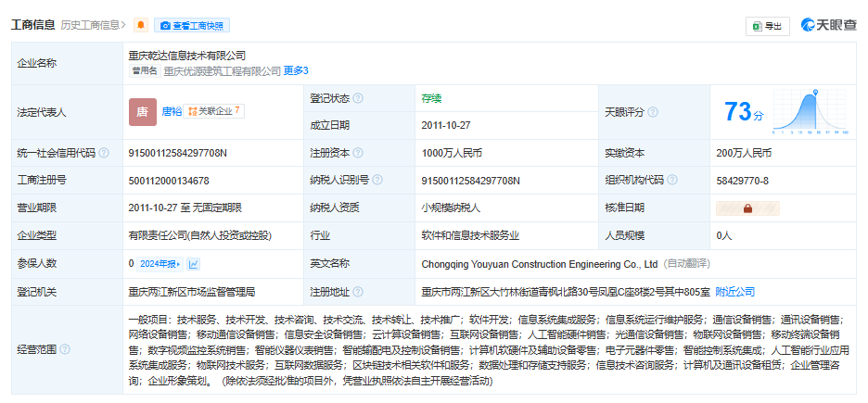Viewport: 868px width, 403px height.
Task: Click help icon beside 纳税人识别号
Action: pyautogui.click(x=377, y=181)
